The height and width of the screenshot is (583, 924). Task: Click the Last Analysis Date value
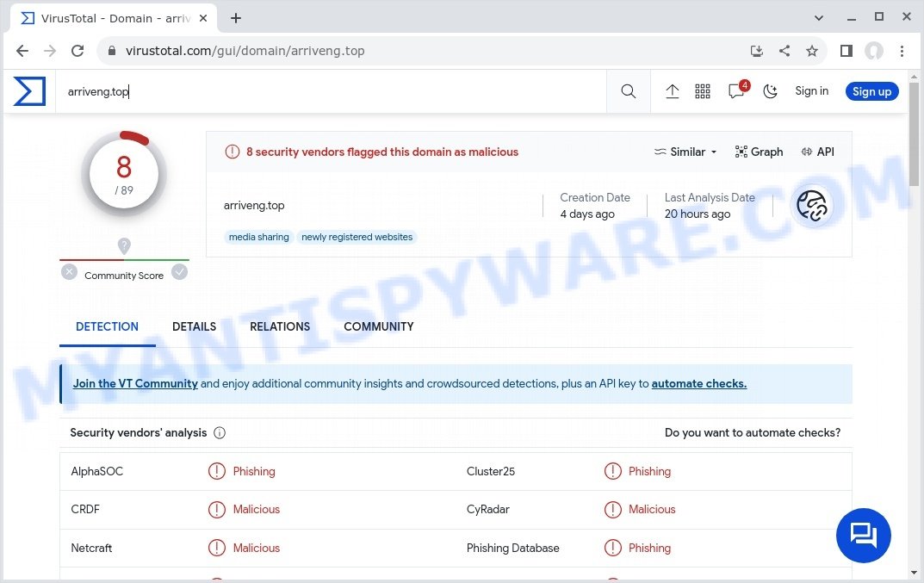tap(698, 214)
